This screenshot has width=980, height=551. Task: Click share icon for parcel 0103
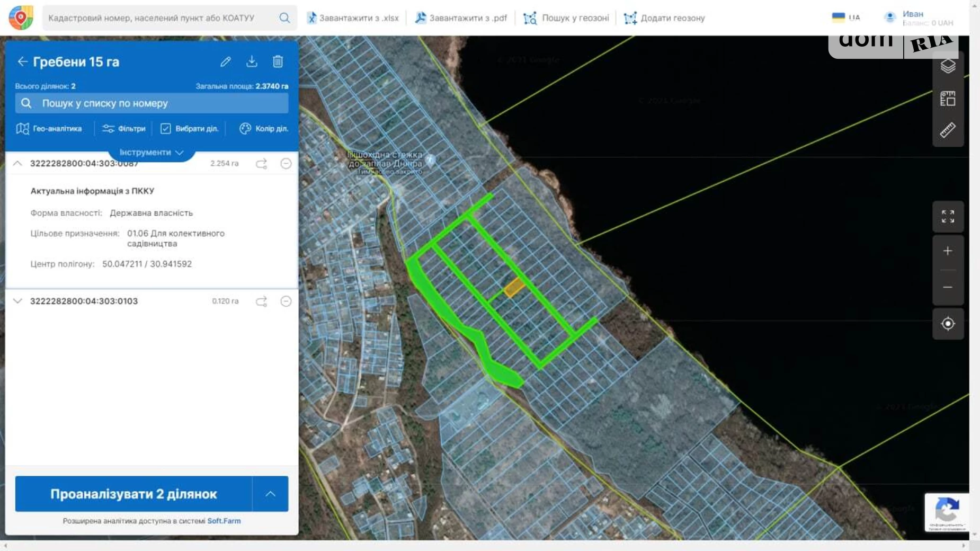coord(261,301)
